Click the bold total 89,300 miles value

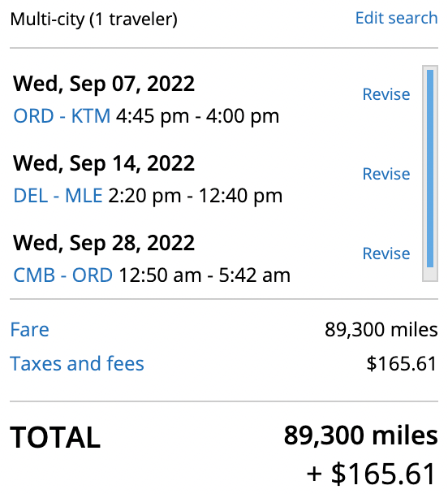(x=360, y=435)
